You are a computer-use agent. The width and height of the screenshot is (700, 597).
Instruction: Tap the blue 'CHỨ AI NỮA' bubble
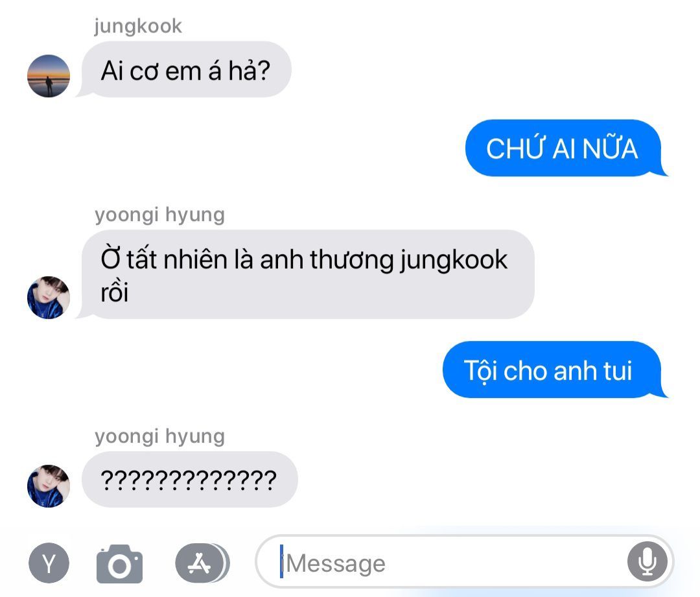(565, 148)
